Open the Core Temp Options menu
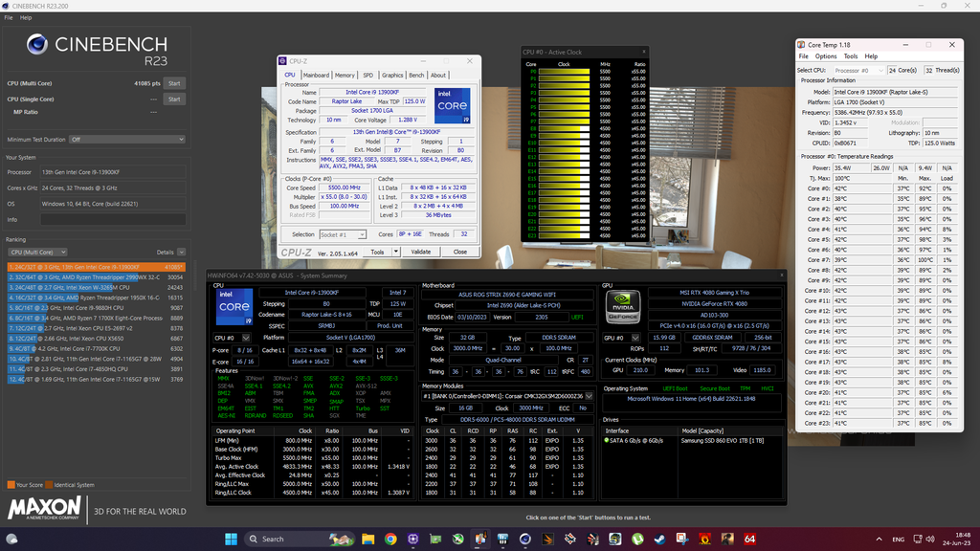Image resolution: width=980 pixels, height=551 pixels. click(x=826, y=56)
